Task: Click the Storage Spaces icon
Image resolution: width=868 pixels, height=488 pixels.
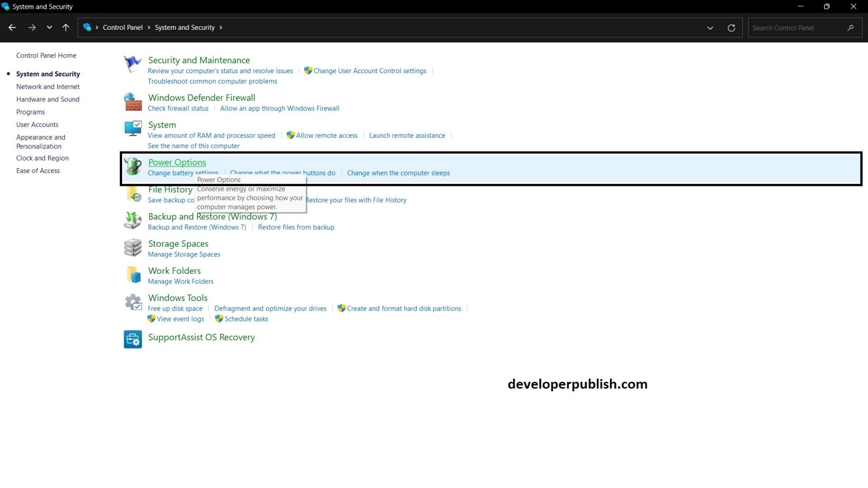Action: click(x=132, y=247)
